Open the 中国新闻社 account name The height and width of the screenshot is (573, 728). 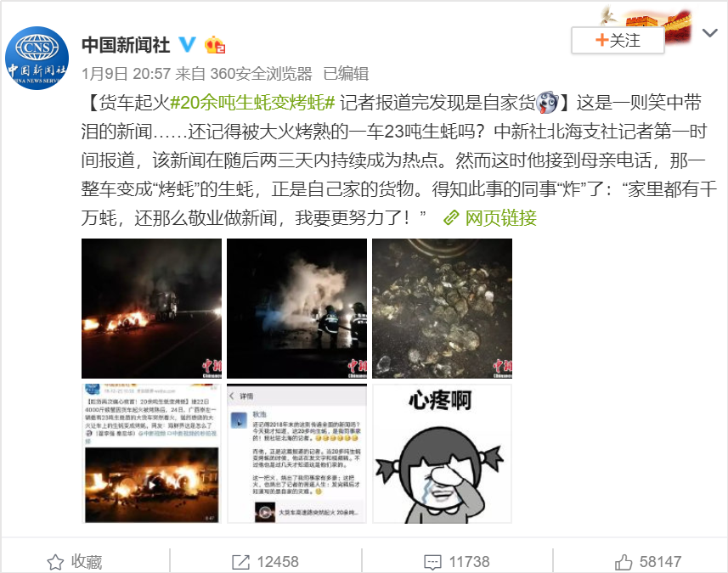[x=126, y=45]
